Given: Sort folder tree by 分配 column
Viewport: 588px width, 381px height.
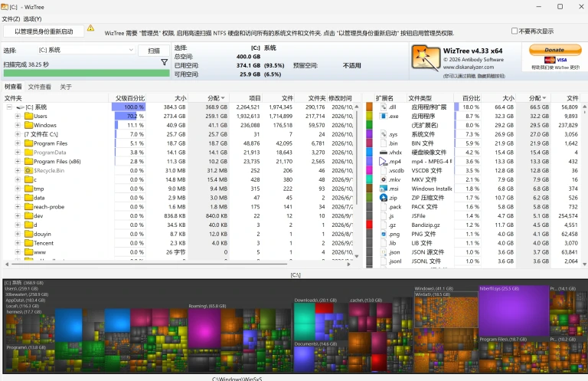Looking at the screenshot, I should 208,98.
